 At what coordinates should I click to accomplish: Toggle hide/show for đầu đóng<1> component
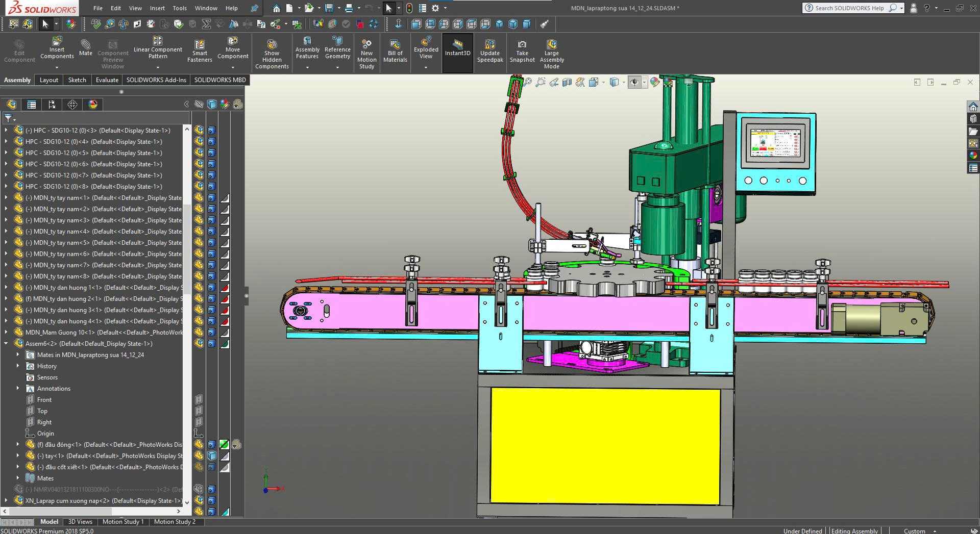pyautogui.click(x=199, y=444)
